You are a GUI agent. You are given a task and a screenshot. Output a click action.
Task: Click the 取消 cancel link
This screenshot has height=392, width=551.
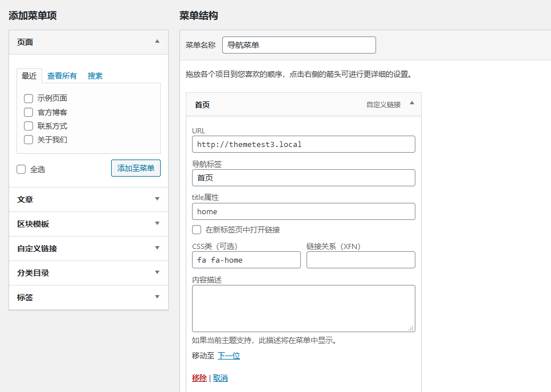pos(221,377)
